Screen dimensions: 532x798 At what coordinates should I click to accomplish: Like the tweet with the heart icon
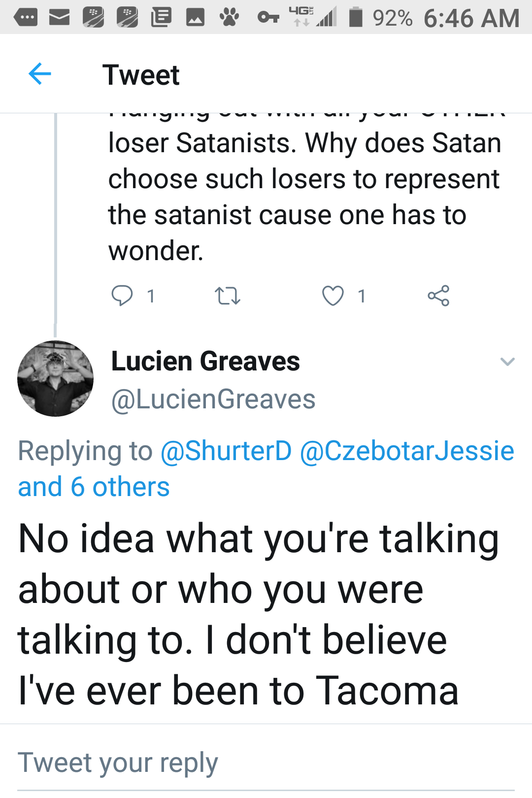pyautogui.click(x=333, y=296)
